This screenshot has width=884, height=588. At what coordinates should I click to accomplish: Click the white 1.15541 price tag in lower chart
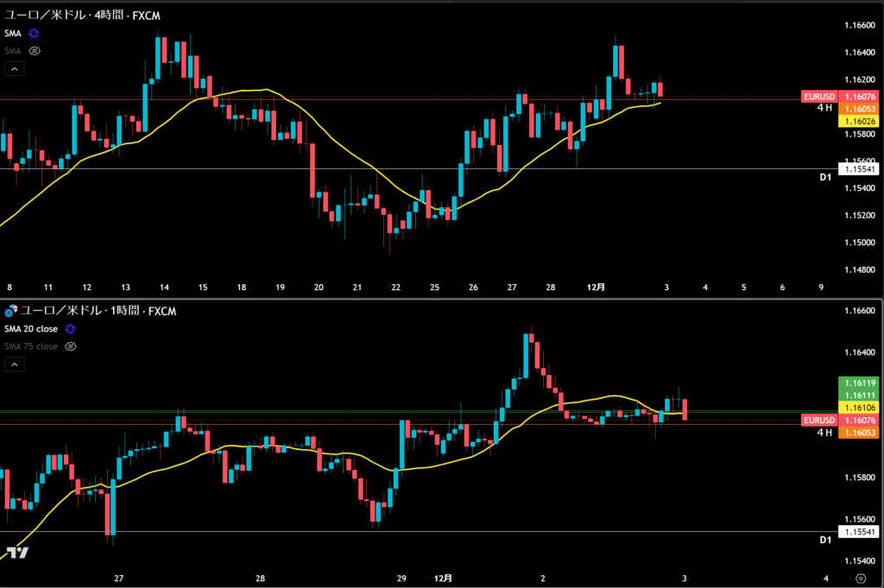click(859, 532)
